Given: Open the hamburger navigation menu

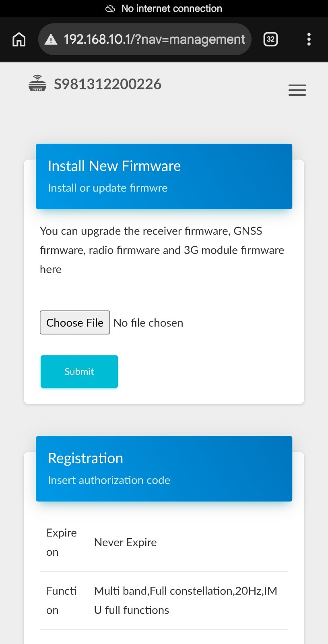Looking at the screenshot, I should tap(297, 90).
